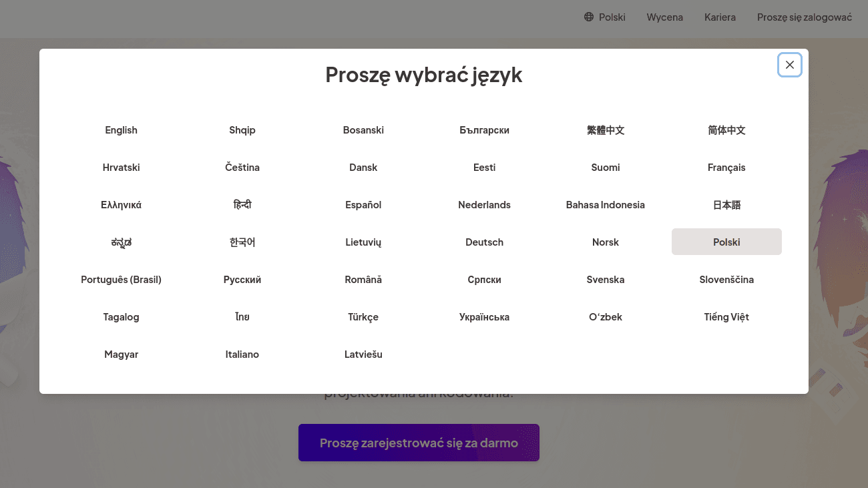This screenshot has height=488, width=868.
Task: Select Português (Brasil) language option
Action: pos(121,279)
